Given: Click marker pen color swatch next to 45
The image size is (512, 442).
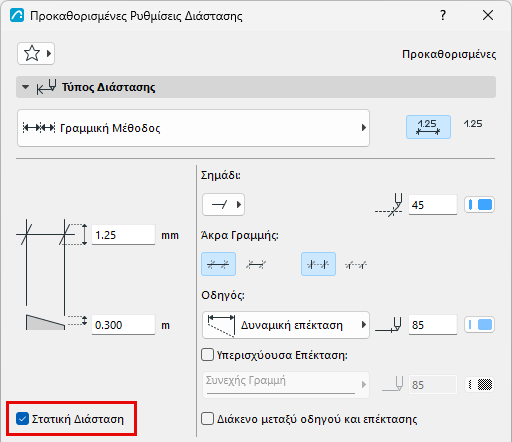Looking at the screenshot, I should click(x=480, y=204).
